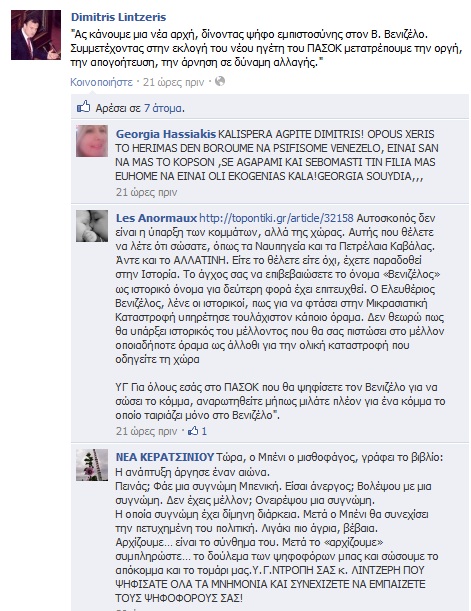
Task: Click the globe public-visibility icon
Action: point(220,81)
